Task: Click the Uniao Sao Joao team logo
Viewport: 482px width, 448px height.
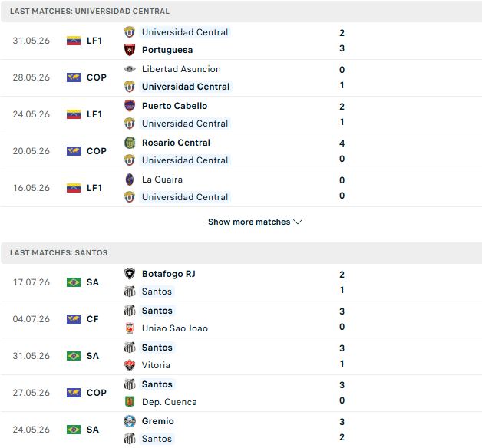Action: coord(130,328)
